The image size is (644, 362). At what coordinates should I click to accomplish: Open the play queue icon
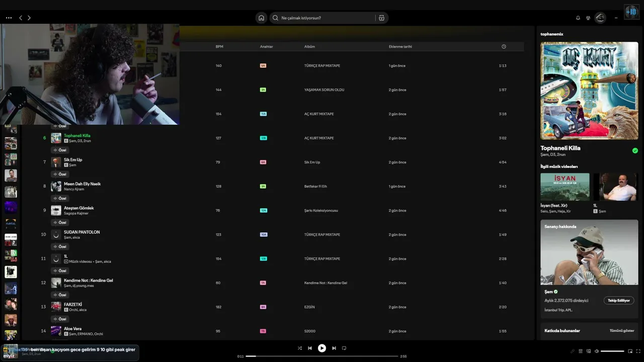(x=581, y=351)
